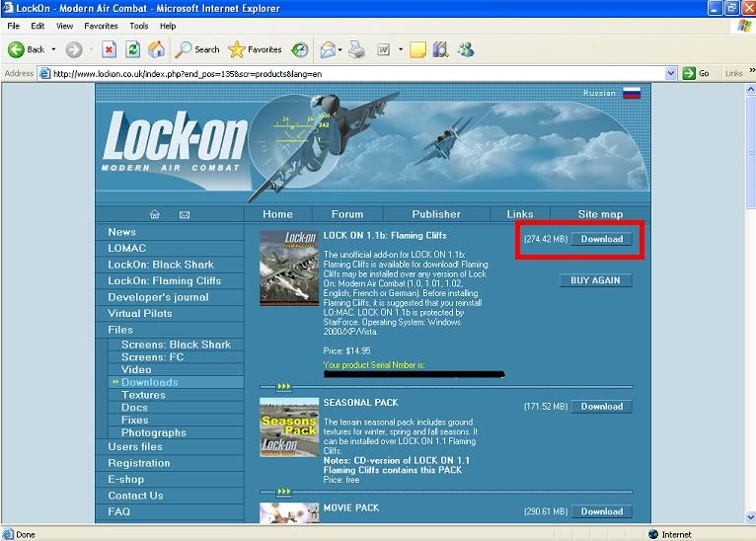
Task: Go to browser Home page icon
Action: [x=156, y=49]
